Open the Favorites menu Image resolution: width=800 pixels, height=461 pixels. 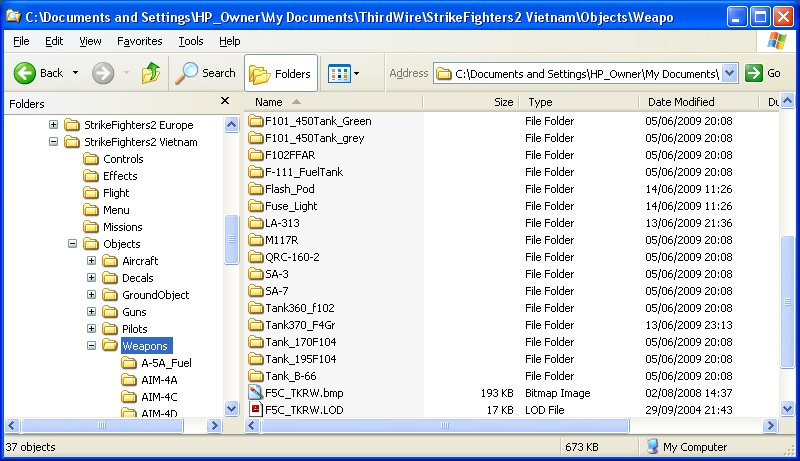pos(139,41)
